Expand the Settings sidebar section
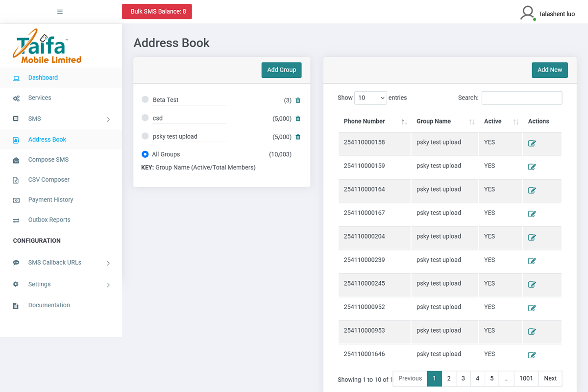Image resolution: width=588 pixels, height=392 pixels. (39, 284)
